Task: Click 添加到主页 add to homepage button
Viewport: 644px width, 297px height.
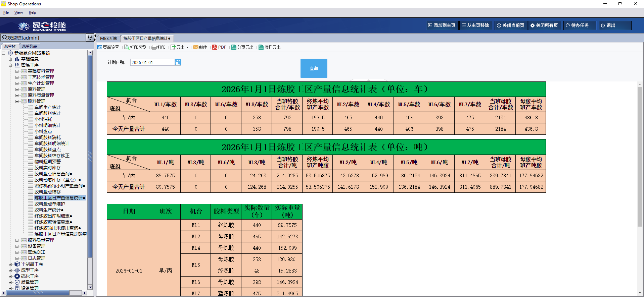Action: click(442, 25)
